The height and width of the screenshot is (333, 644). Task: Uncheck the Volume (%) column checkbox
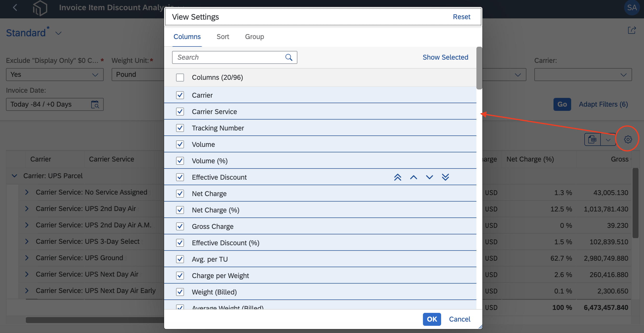(x=180, y=161)
